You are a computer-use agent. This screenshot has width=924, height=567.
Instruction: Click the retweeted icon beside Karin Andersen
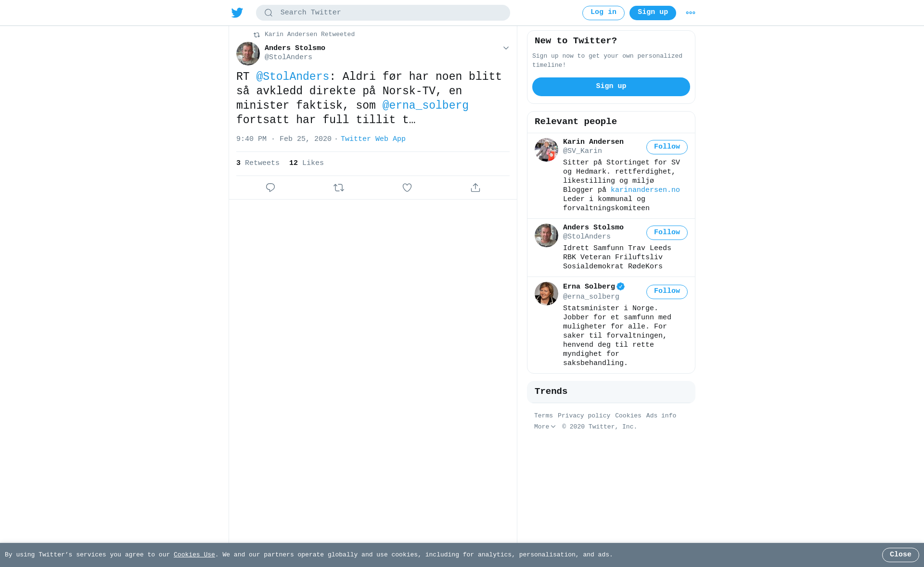[x=257, y=35]
